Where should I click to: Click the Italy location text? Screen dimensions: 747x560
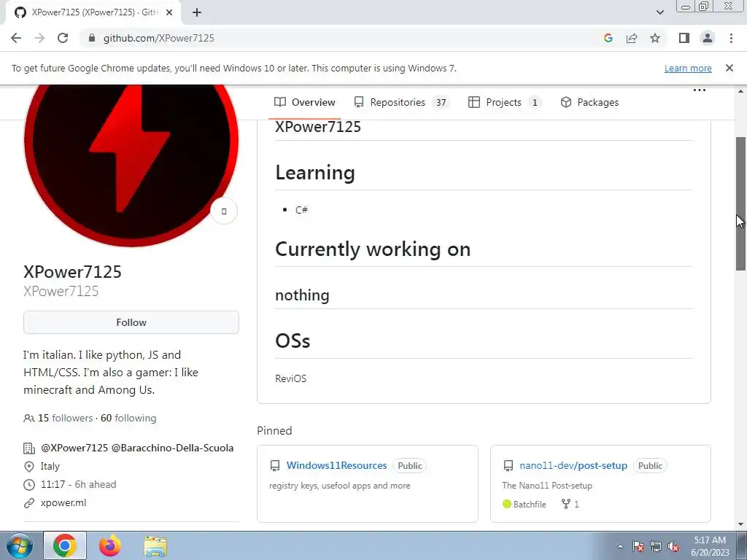tap(50, 467)
